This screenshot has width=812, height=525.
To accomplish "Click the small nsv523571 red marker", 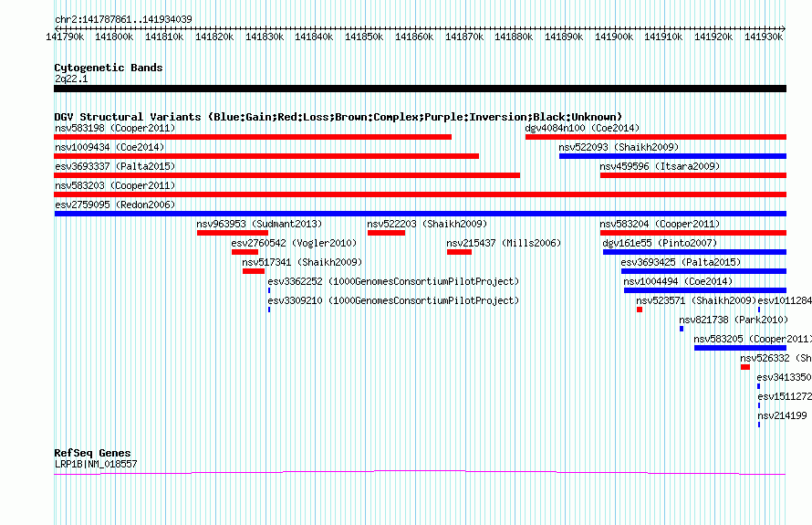I will (640, 310).
